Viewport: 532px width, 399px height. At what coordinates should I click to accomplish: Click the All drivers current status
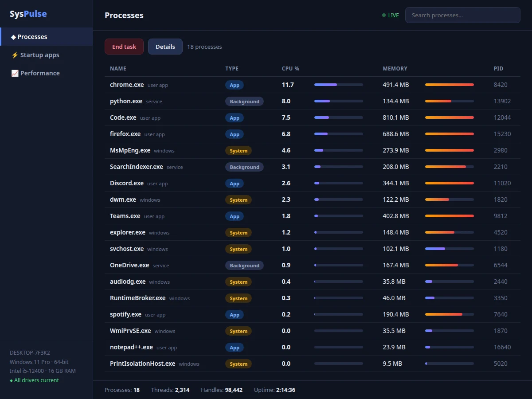[34, 380]
